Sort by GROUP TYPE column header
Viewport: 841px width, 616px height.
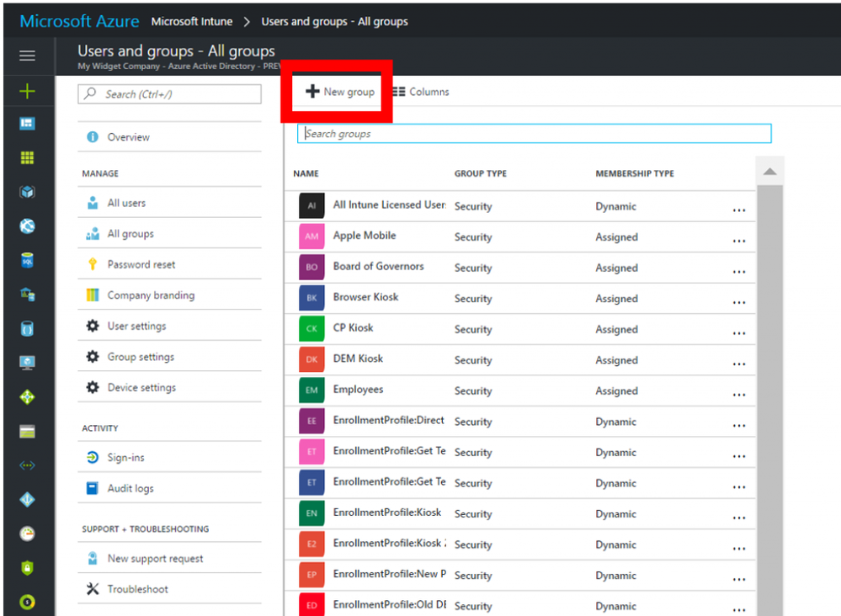(x=481, y=173)
